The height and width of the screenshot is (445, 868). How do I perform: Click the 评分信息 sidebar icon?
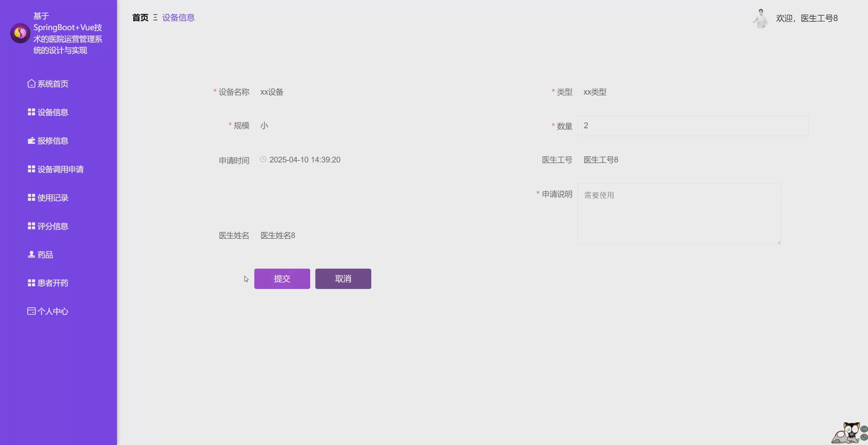tap(31, 226)
